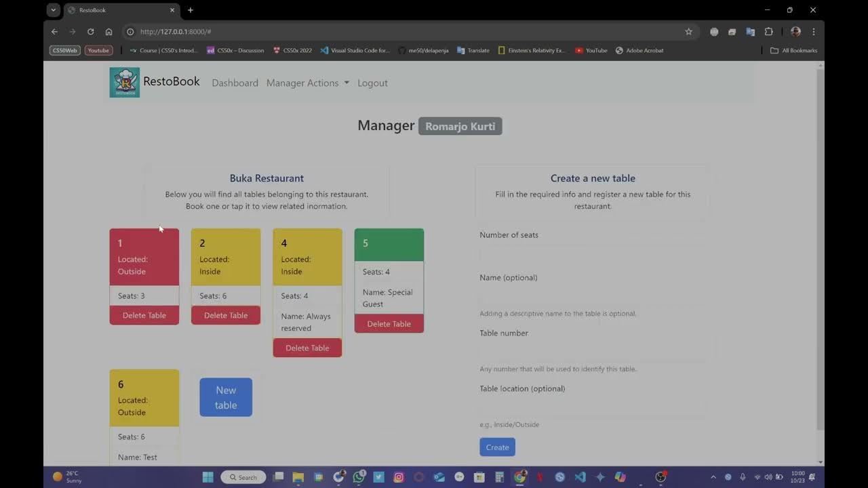Open WhatsApp from taskbar
Image resolution: width=868 pixels, height=488 pixels.
pos(359,477)
